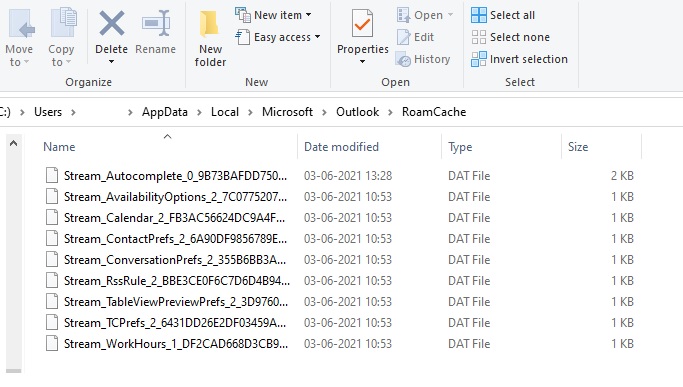Expand the chevron after AppData breadcrumb

tap(199, 112)
